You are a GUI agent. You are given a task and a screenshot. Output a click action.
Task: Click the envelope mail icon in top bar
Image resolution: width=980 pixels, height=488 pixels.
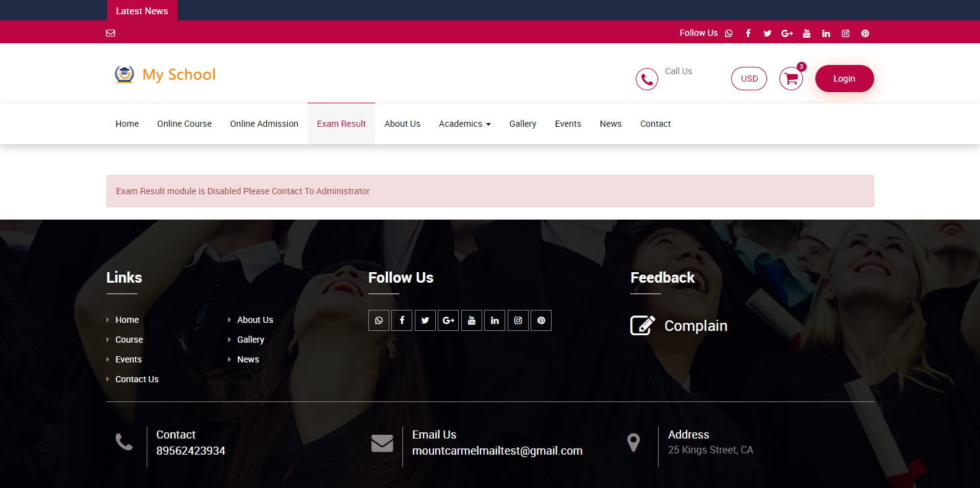coord(111,33)
